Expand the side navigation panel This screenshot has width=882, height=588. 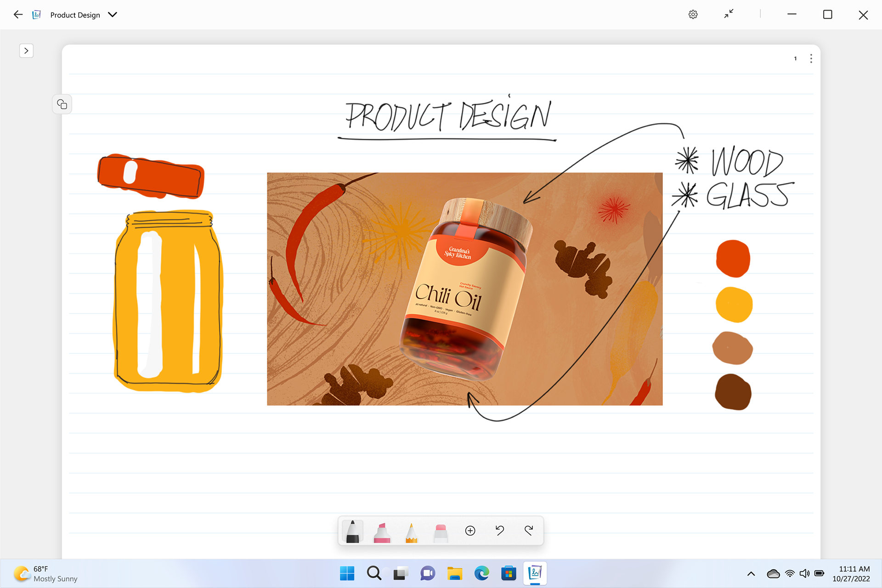coord(26,51)
